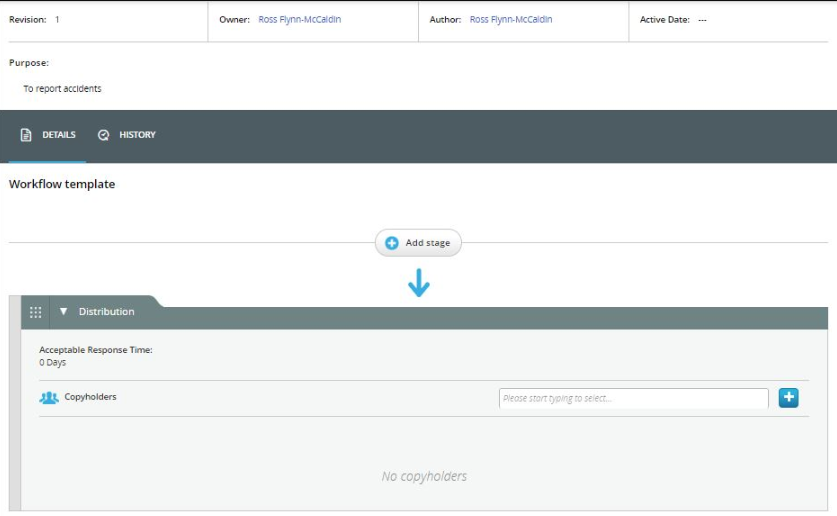Click the 0 Days value
Image resolution: width=837 pixels, height=516 pixels.
[52, 362]
